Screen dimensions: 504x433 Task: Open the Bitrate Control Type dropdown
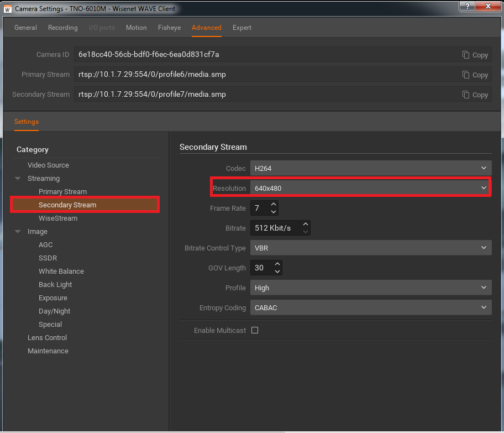[371, 248]
